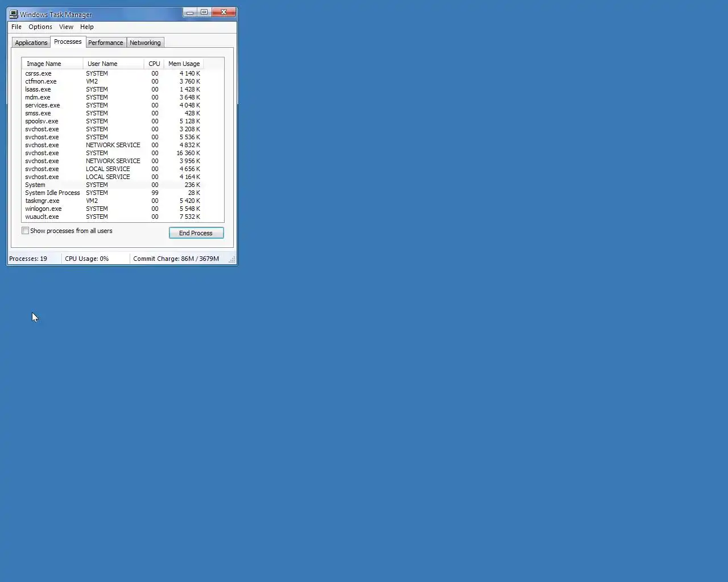Screen dimensions: 728x582
Task: Sort by User Name column header
Action: click(113, 64)
